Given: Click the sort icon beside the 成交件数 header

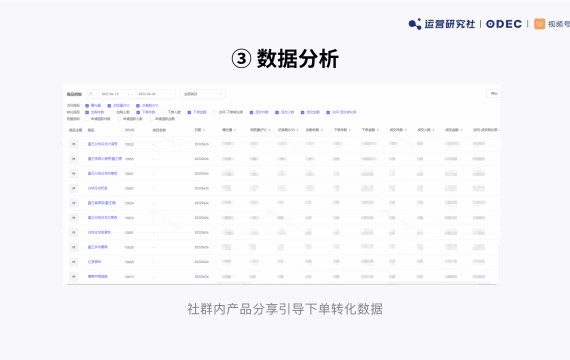Looking at the screenshot, I should (x=405, y=130).
